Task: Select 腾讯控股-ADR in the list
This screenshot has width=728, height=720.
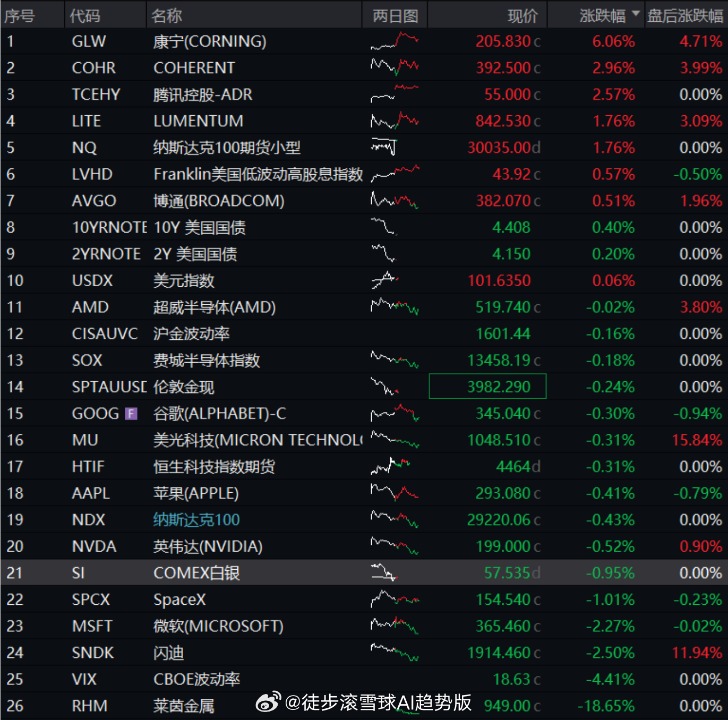Action: tap(203, 95)
